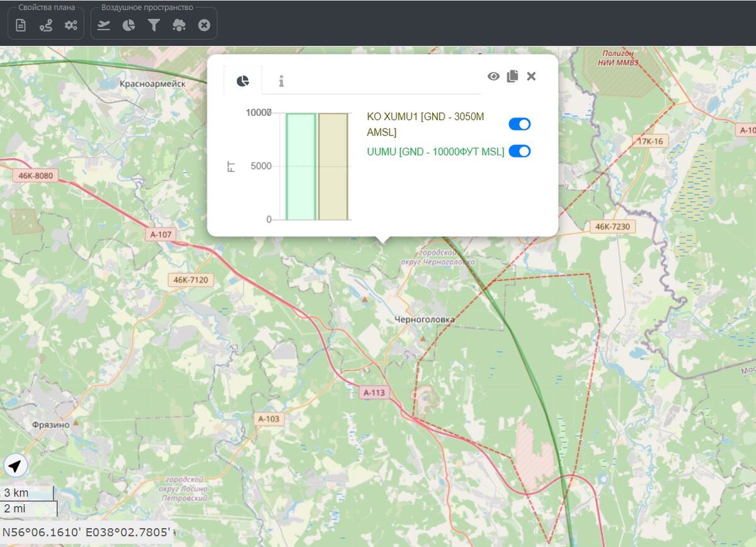Open the plan document properties icon
Screen dimensions: 756x547
(21, 25)
